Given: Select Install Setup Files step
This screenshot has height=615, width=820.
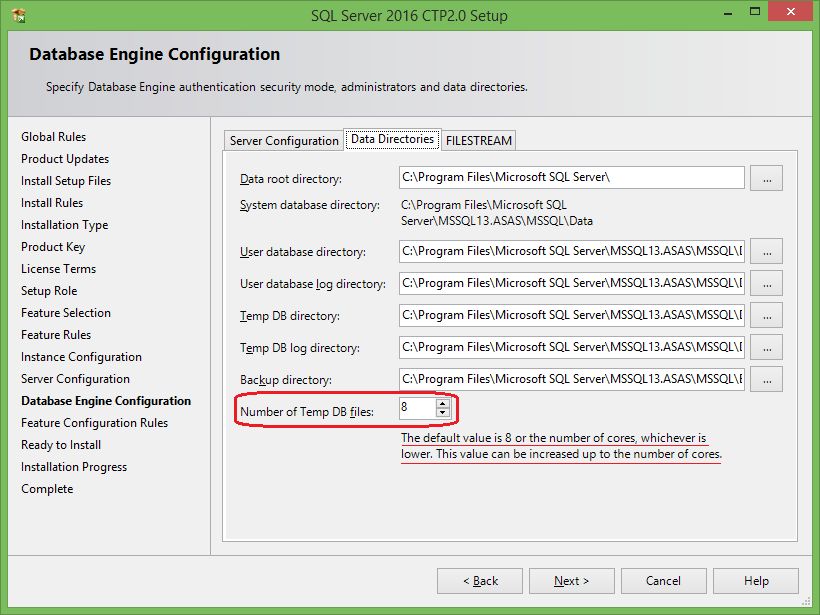Looking at the screenshot, I should point(66,180).
